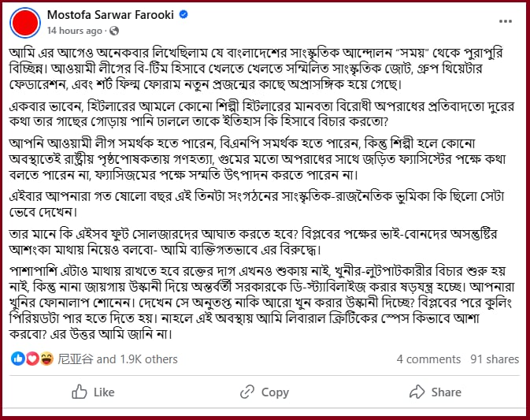Click the Copy chain-link icon
This screenshot has height=420, width=530.
247,392
